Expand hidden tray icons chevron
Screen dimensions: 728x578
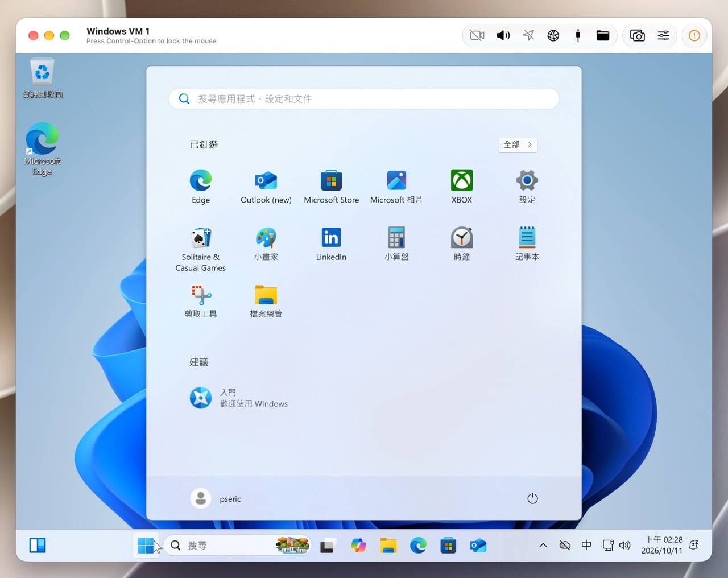[x=543, y=546]
